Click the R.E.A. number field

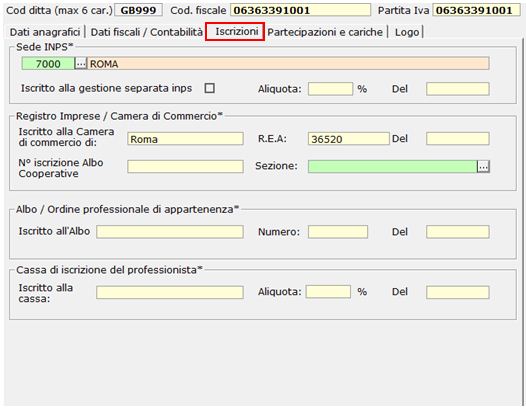349,139
